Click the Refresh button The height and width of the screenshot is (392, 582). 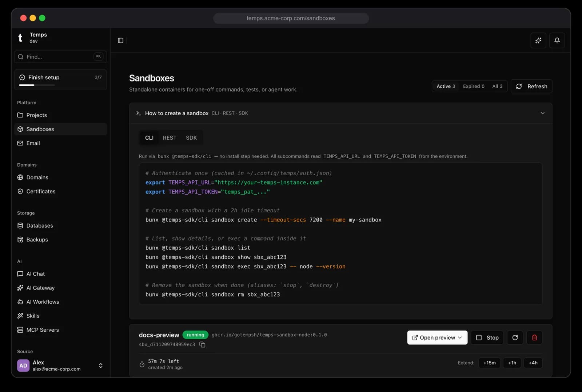tap(531, 86)
